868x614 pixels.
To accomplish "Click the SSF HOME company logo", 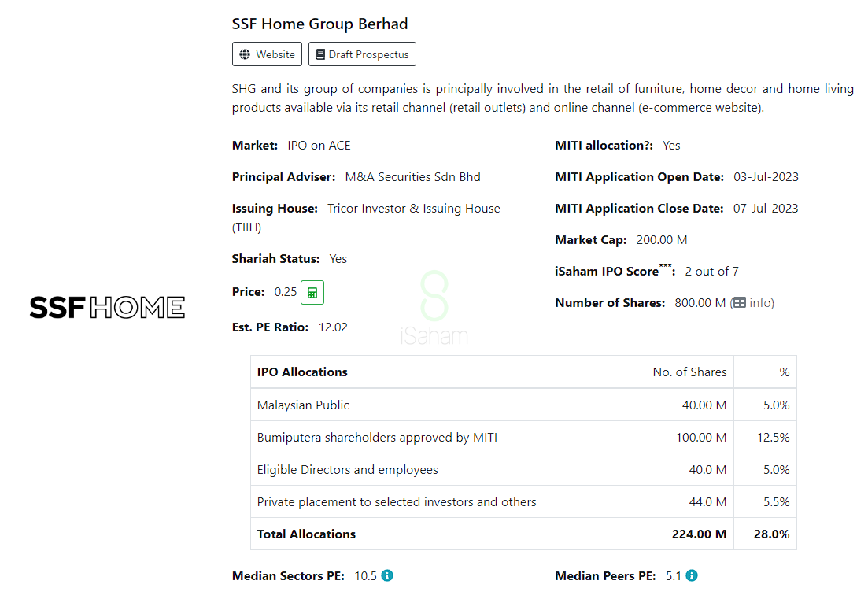I will click(x=107, y=307).
